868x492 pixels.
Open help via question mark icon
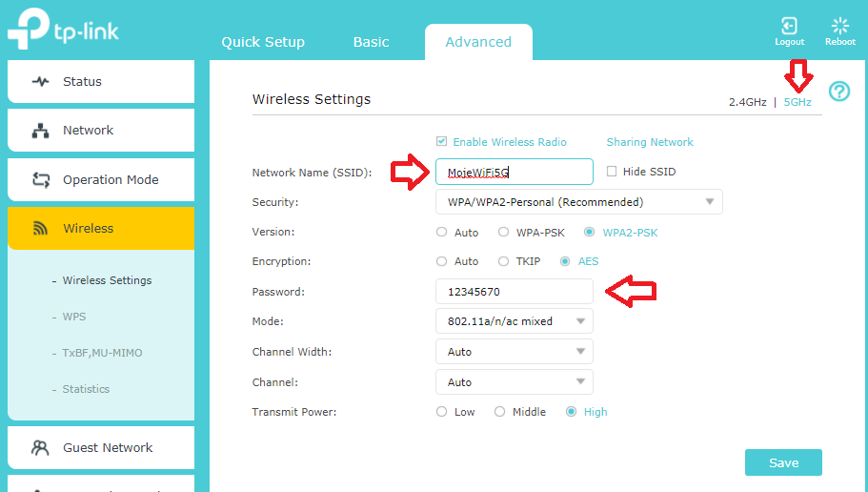[838, 92]
